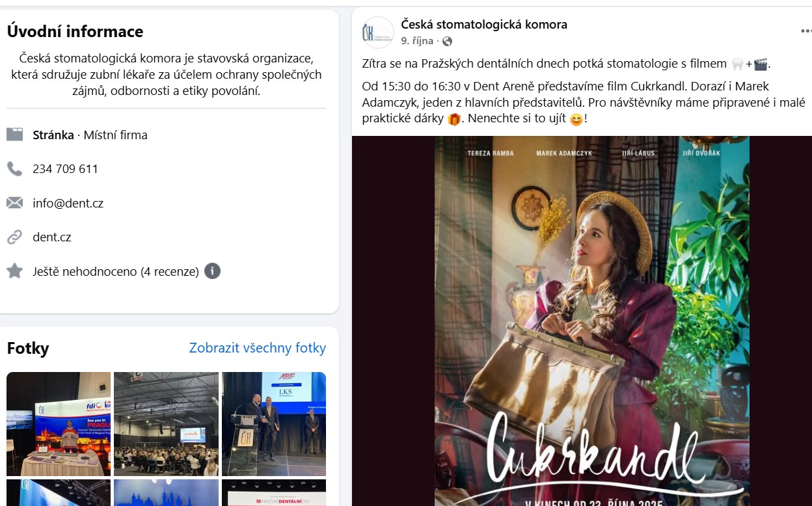The height and width of the screenshot is (506, 812).
Task: Open the Pražské dentální dny photo thumbnail
Action: (x=274, y=493)
